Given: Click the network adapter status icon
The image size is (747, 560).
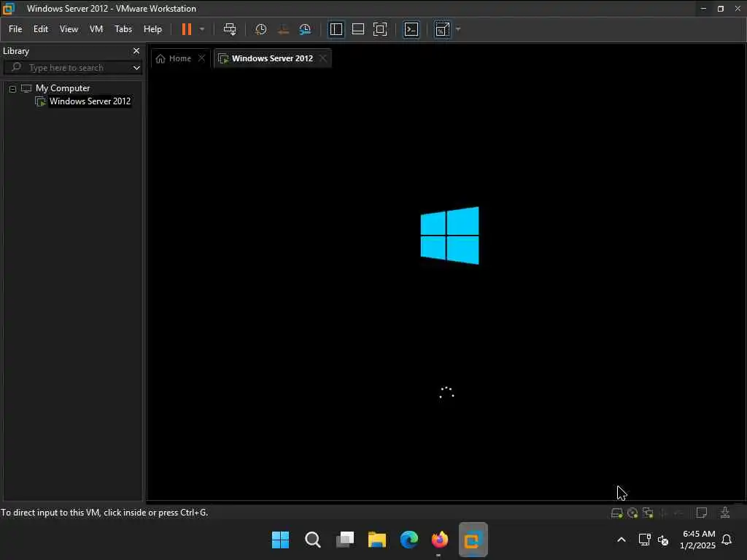Looking at the screenshot, I should 648,513.
